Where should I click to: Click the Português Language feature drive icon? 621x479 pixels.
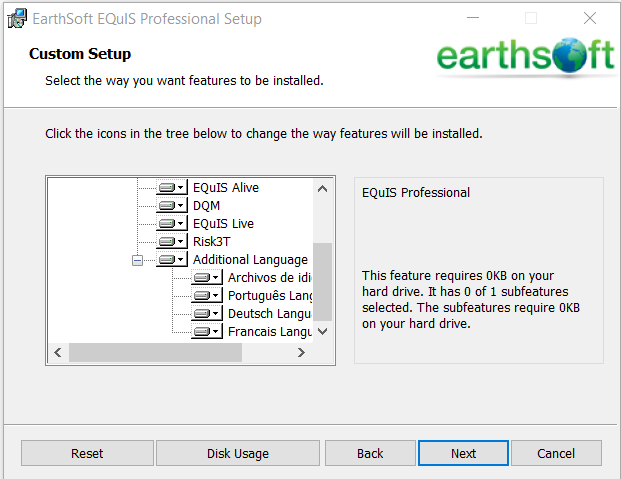coord(207,296)
